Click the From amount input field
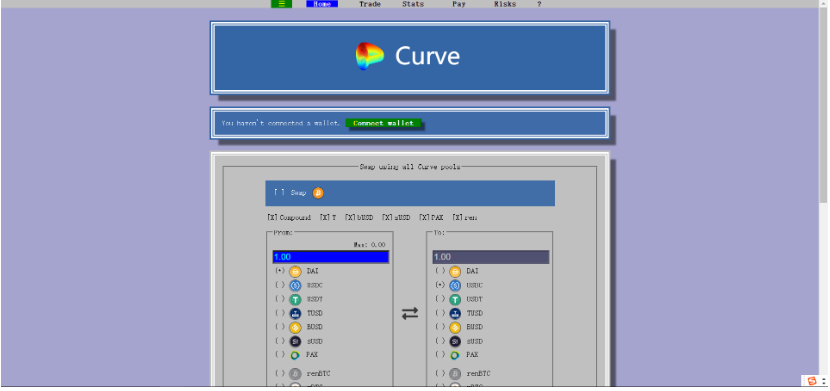The image size is (830, 391). tap(331, 257)
